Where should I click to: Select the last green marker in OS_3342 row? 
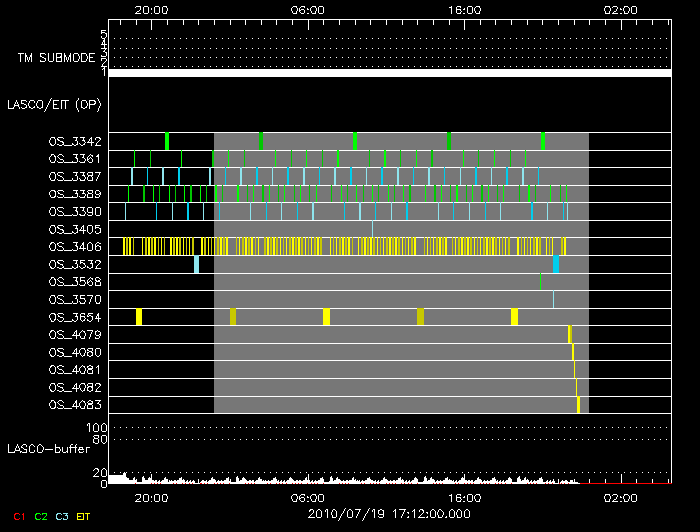[543, 141]
